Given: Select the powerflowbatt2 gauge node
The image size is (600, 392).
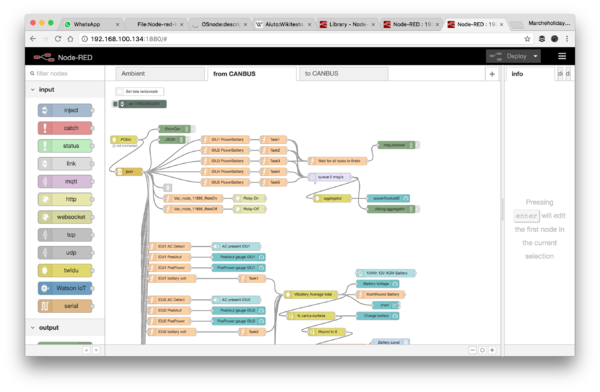Looking at the screenshot, I should (388, 198).
